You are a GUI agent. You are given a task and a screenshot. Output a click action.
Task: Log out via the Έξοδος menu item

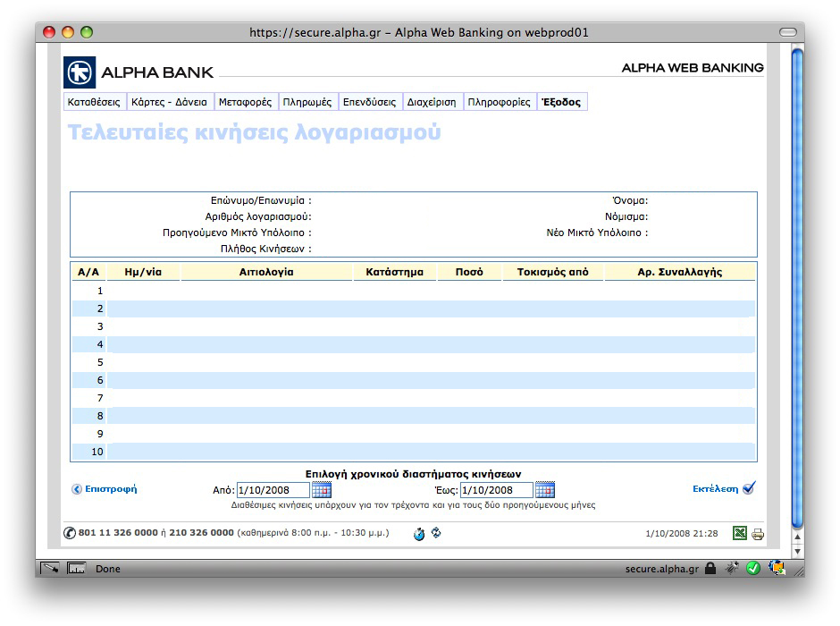561,102
